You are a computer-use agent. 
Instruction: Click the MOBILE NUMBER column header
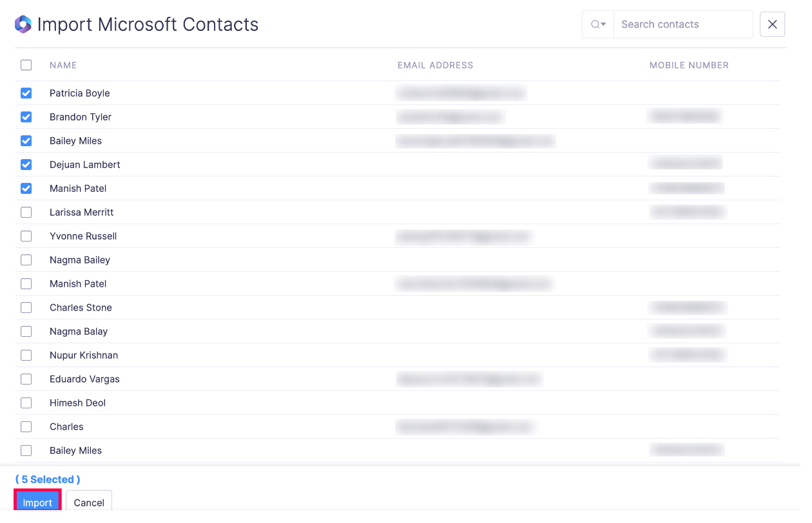click(689, 65)
